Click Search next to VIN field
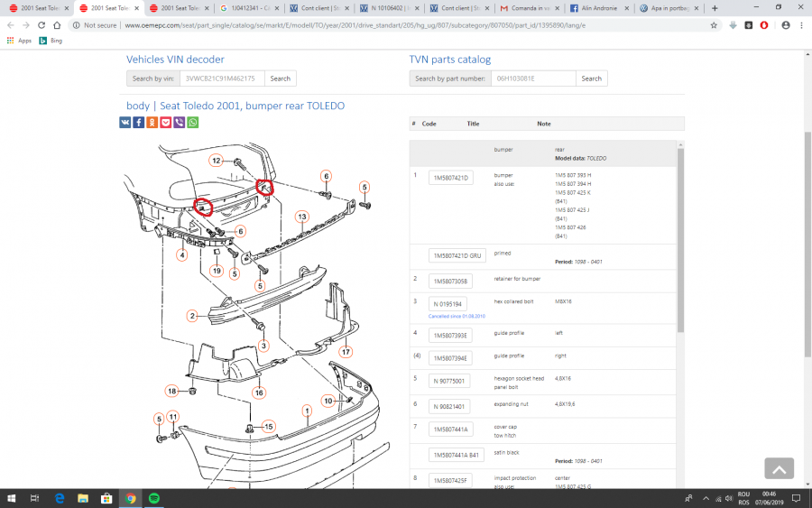812x508 pixels. click(x=281, y=79)
